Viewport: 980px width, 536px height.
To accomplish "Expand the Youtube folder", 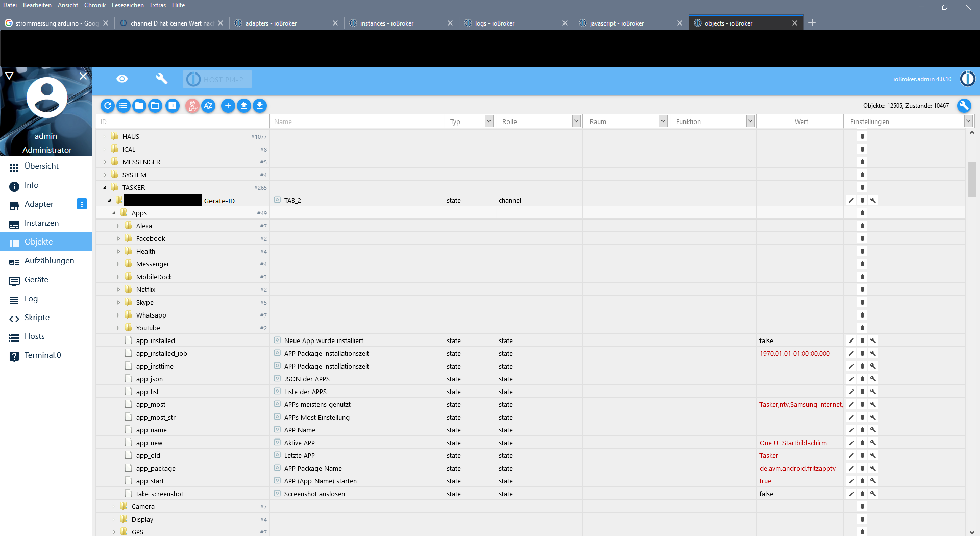I will (118, 328).
